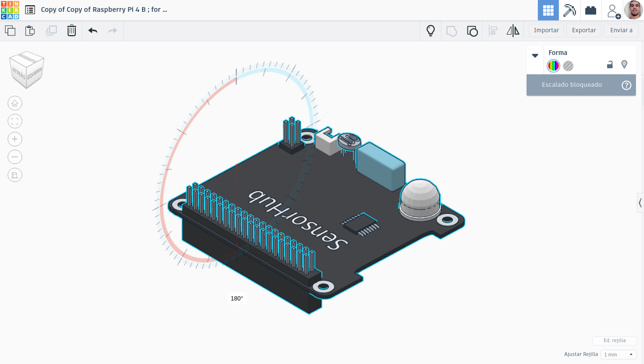The image size is (644, 364).
Task: Click the view cube orientation widget
Action: [27, 70]
